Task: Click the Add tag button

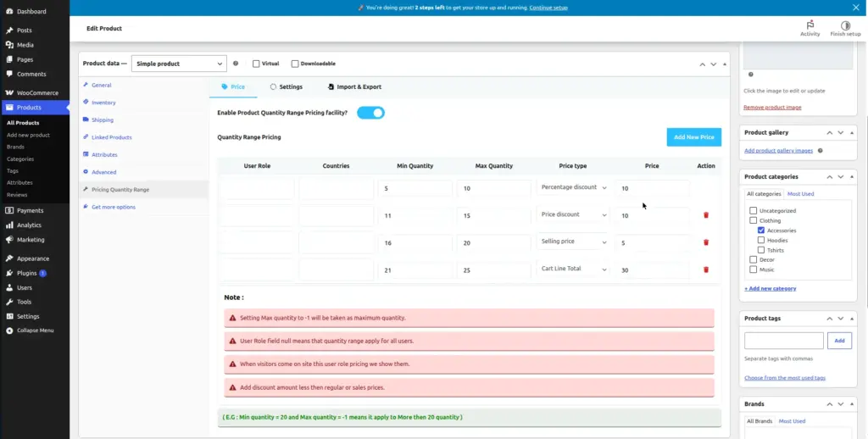Action: 839,341
